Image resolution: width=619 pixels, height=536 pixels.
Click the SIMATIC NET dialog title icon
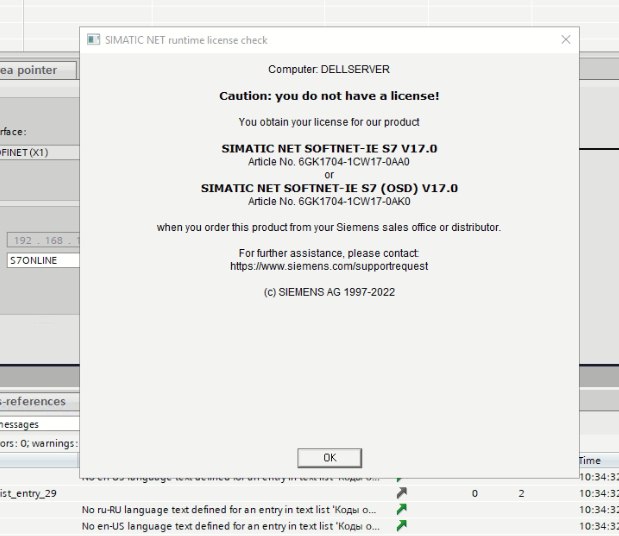click(93, 40)
